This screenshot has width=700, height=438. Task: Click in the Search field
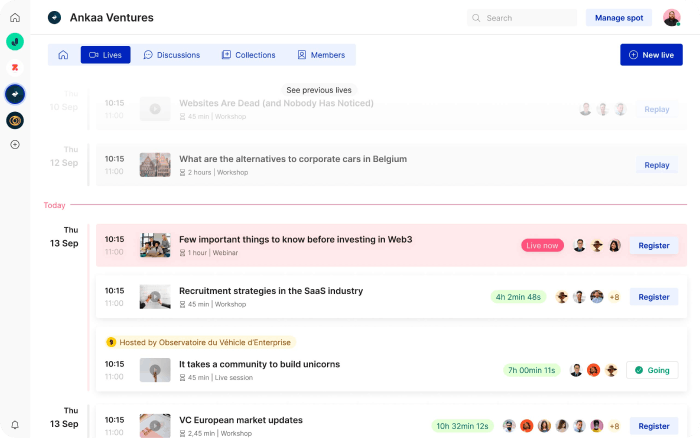click(x=522, y=18)
